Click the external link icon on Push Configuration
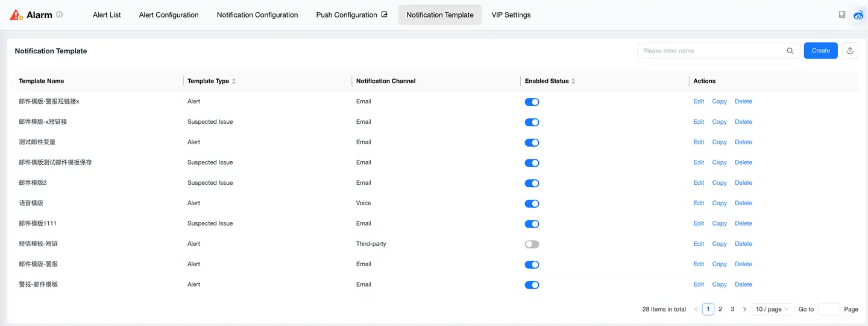This screenshot has width=868, height=326. [x=385, y=14]
